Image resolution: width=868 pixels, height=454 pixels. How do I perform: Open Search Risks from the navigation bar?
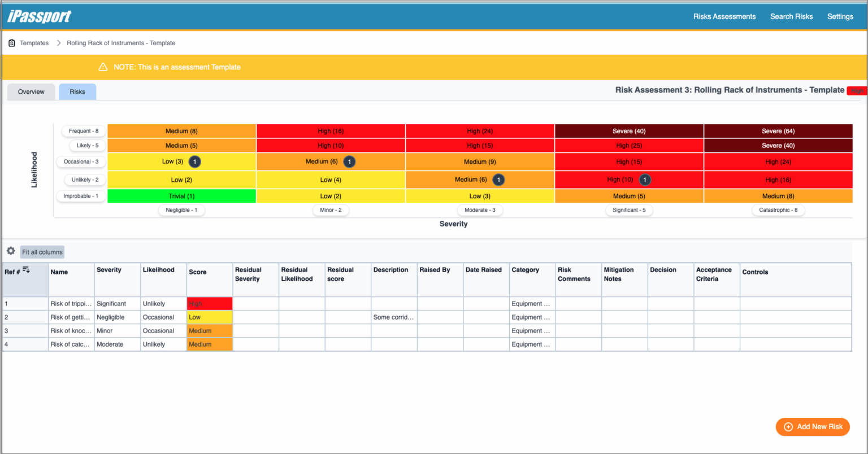click(791, 16)
